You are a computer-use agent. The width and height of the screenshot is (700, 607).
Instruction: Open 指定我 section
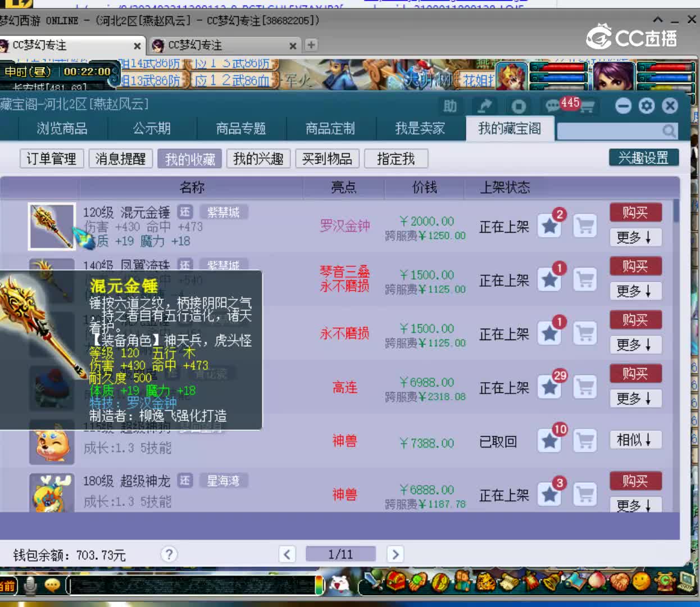tap(396, 159)
